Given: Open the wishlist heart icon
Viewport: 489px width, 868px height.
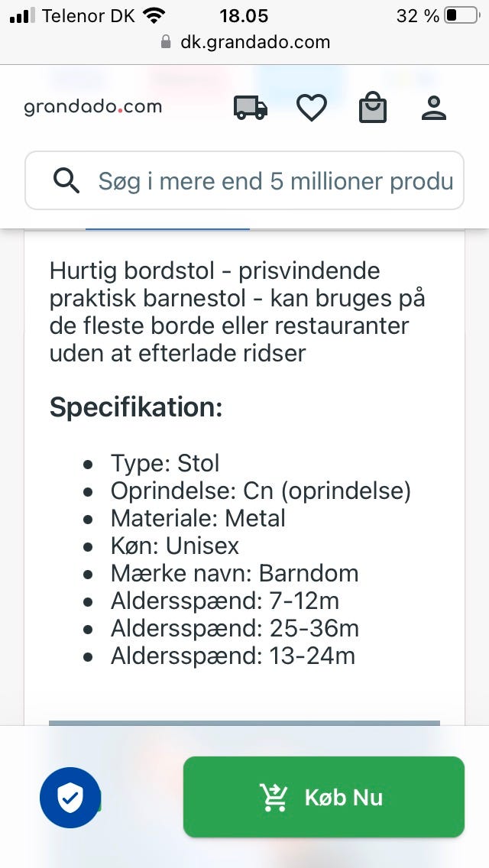Looking at the screenshot, I should coord(312,108).
